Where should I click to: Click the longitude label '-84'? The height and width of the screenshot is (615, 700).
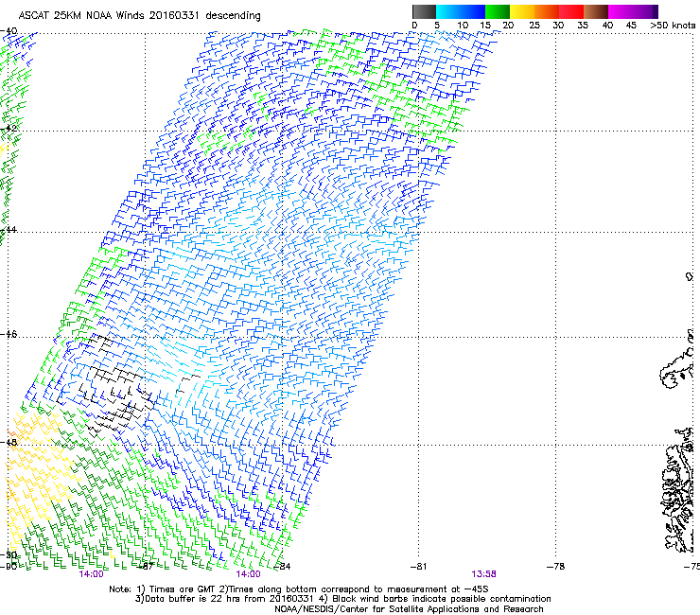coord(282,567)
